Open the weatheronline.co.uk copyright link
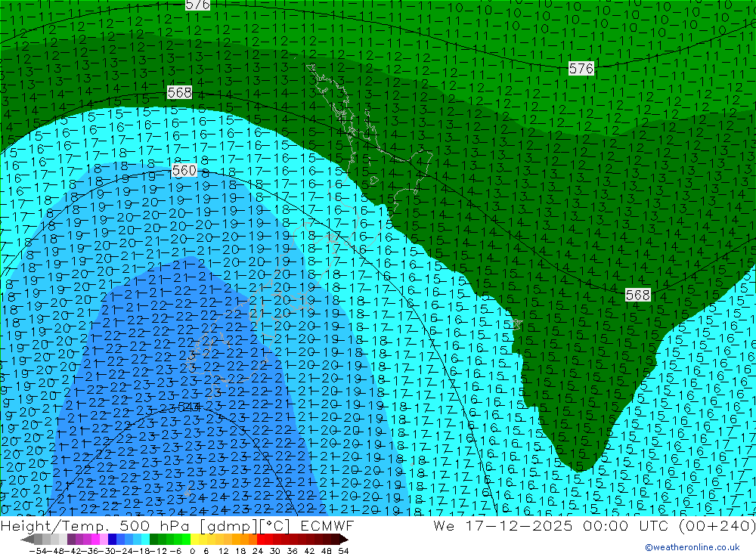The width and height of the screenshot is (756, 554). tap(692, 547)
